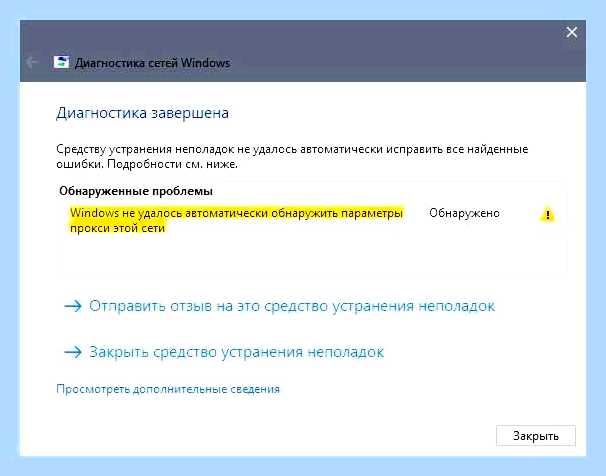Select Закрыть средство устранения неполадок
This screenshot has height=476, width=606.
click(x=237, y=352)
